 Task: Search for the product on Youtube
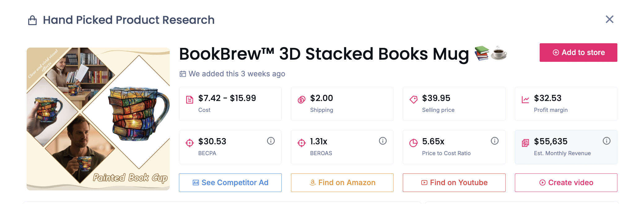(x=454, y=183)
